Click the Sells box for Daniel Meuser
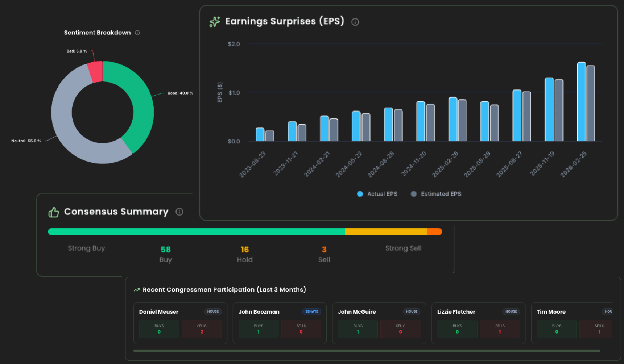This screenshot has height=364, width=624. [x=202, y=329]
